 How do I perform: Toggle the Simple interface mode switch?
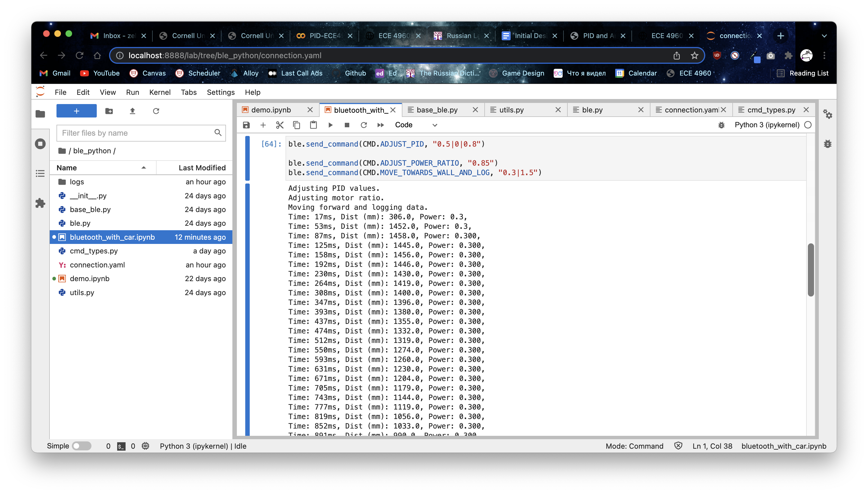click(82, 446)
